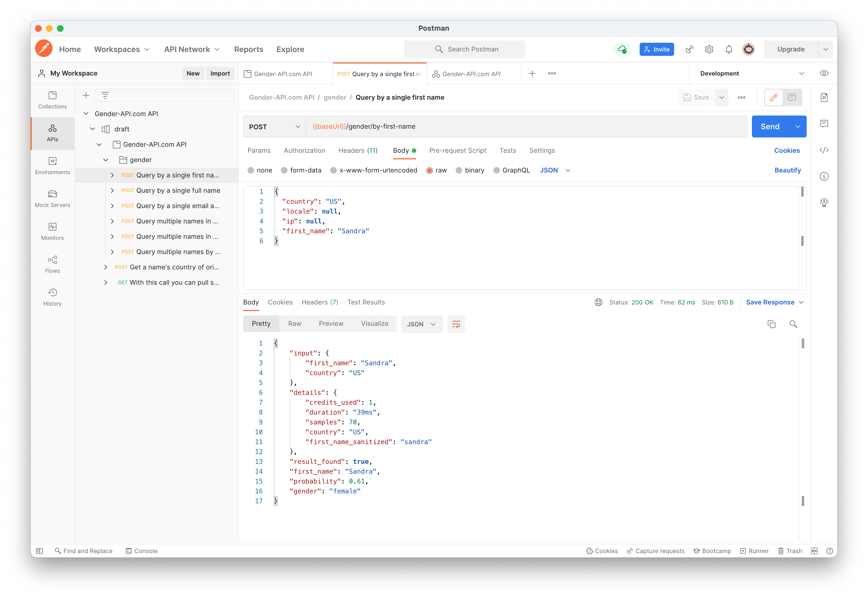Expand the draft folder in collections
The height and width of the screenshot is (598, 868).
(94, 129)
